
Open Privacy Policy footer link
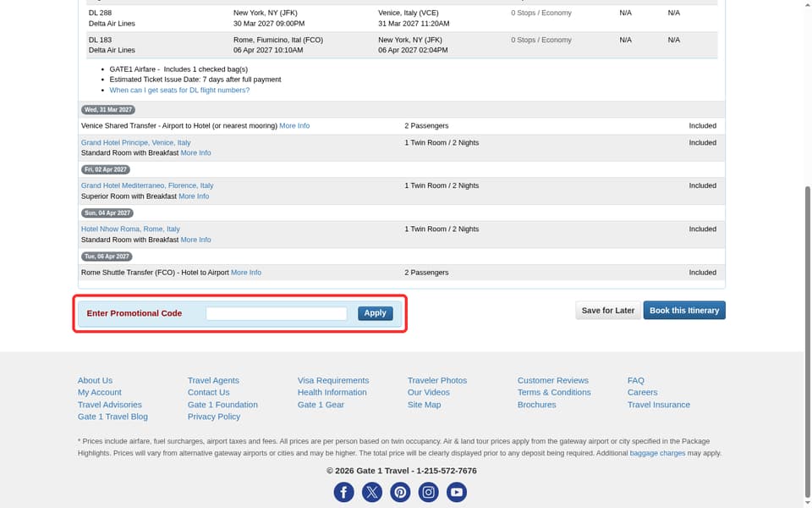pyautogui.click(x=214, y=417)
